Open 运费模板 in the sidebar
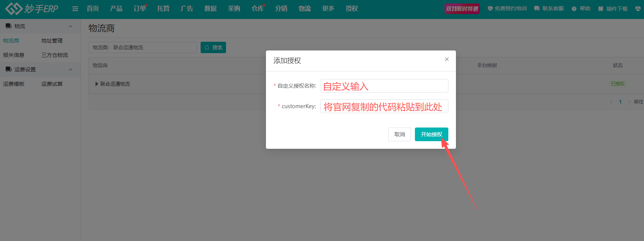The image size is (644, 241). click(14, 84)
